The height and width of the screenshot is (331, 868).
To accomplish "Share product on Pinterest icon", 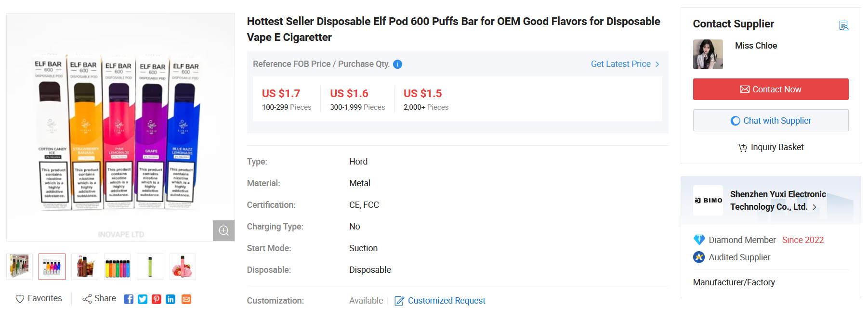I will 157,299.
